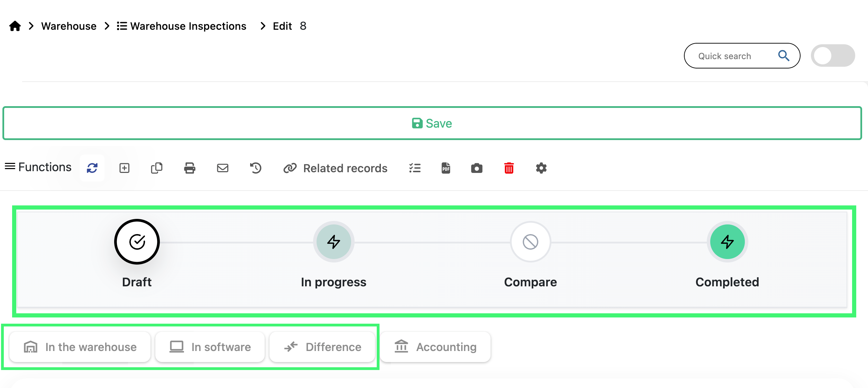
Task: Duplicate the record using copy icon
Action: pos(156,168)
